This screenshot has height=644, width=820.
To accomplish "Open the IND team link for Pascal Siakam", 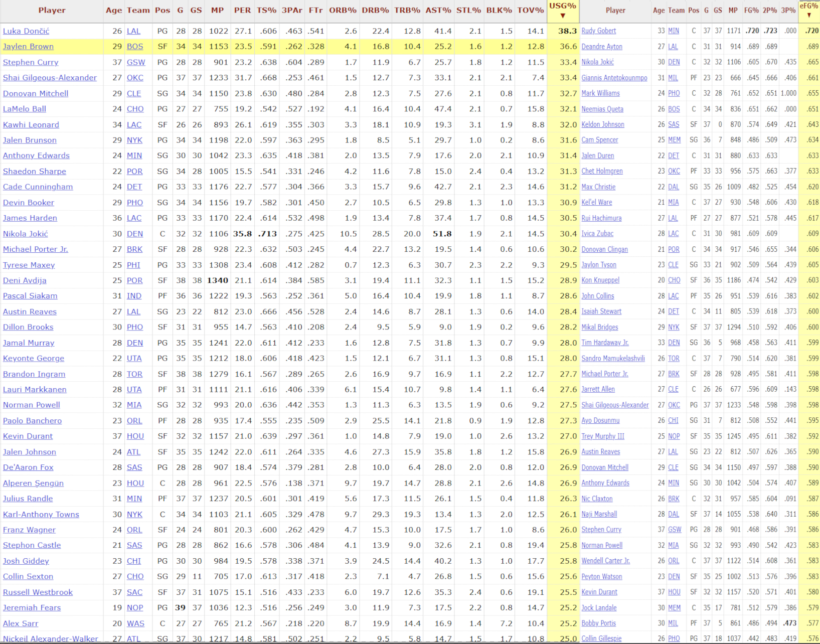I will [x=134, y=296].
